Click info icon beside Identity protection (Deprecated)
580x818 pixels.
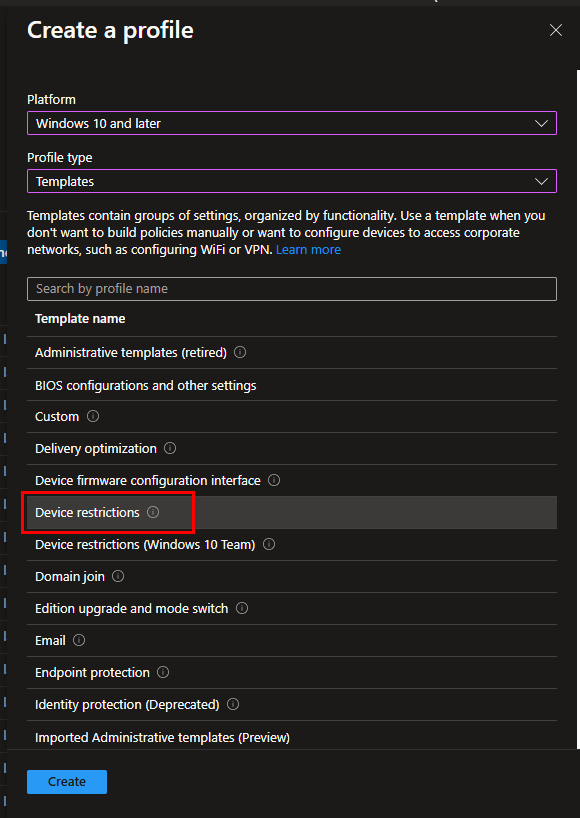(233, 704)
